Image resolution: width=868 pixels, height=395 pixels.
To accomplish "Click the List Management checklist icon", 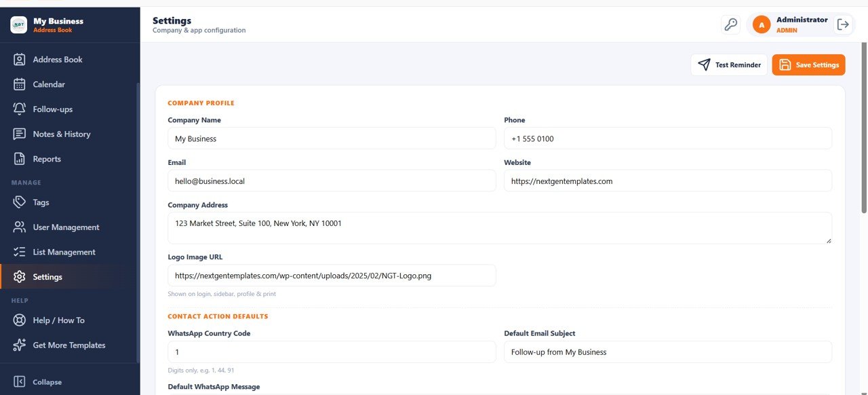I will tap(20, 252).
